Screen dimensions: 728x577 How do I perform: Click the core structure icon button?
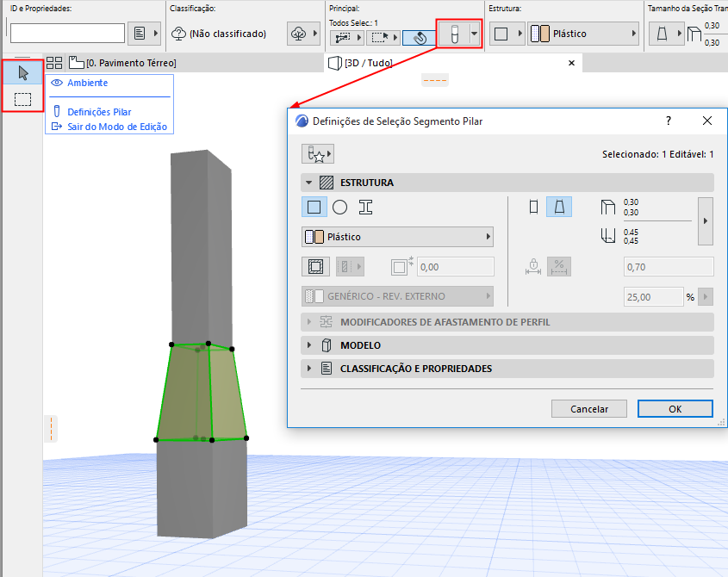[315, 267]
